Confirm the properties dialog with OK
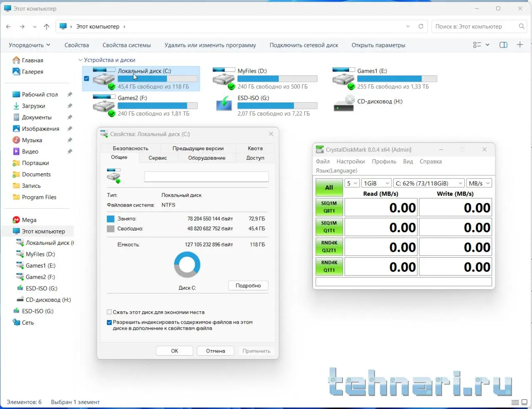The width and height of the screenshot is (532, 409). 175,351
